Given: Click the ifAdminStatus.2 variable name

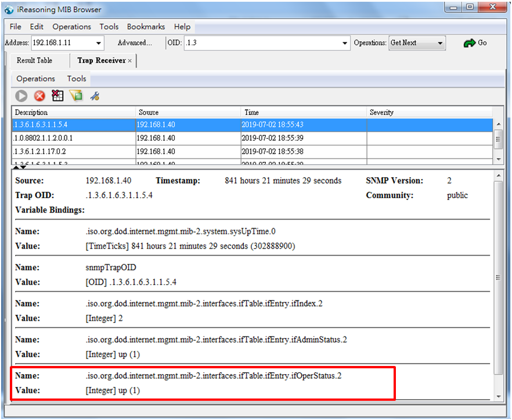Looking at the screenshot, I should [x=216, y=340].
